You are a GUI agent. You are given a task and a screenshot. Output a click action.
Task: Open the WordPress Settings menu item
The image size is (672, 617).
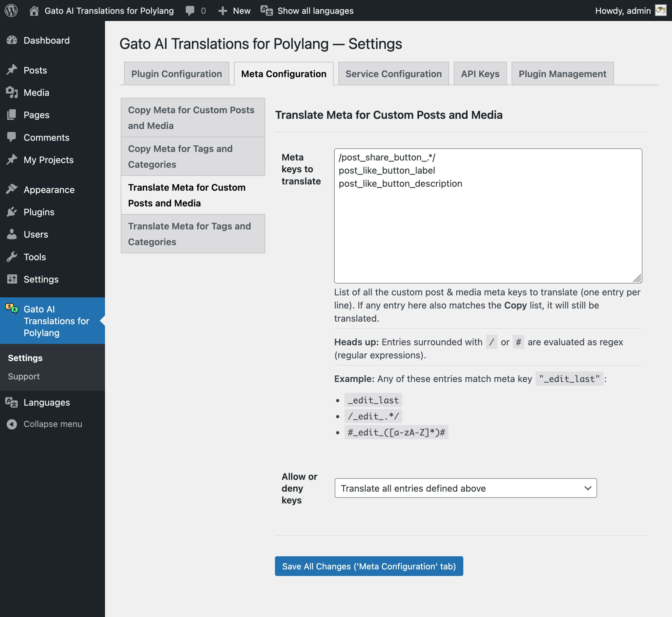(x=52, y=279)
